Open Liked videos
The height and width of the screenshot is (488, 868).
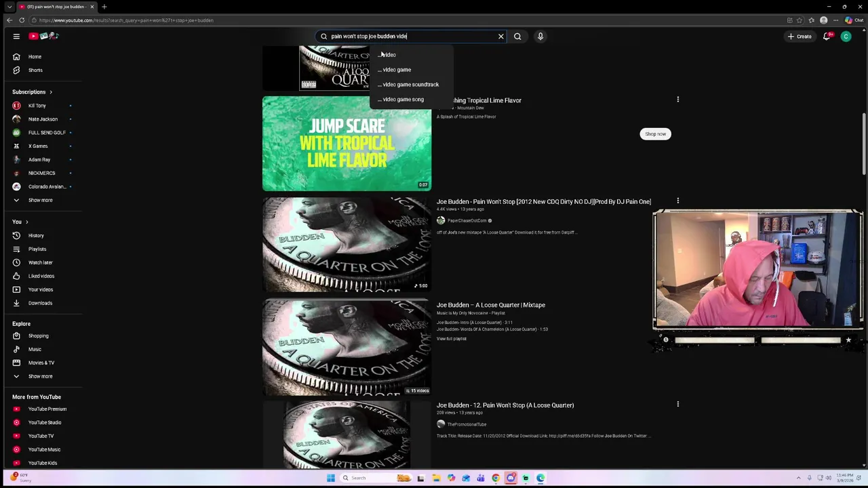click(41, 277)
